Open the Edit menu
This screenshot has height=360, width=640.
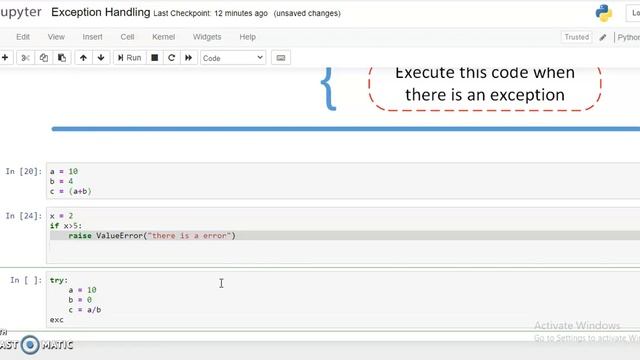23,37
